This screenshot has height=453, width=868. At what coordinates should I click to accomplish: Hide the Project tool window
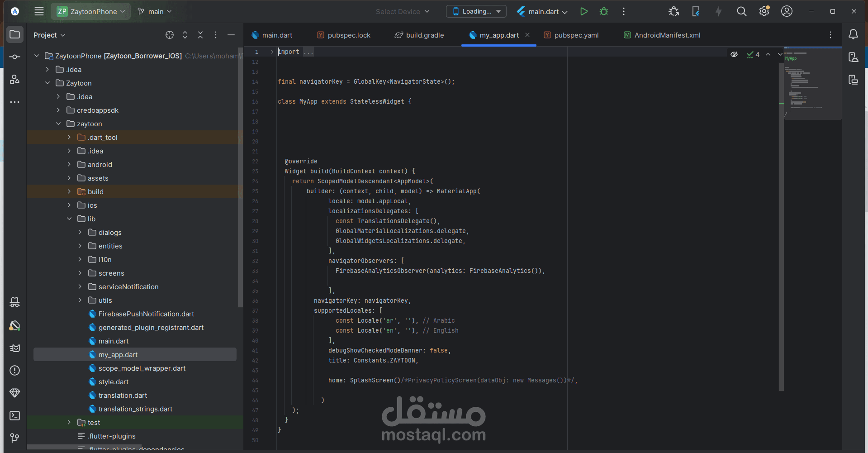pyautogui.click(x=231, y=35)
